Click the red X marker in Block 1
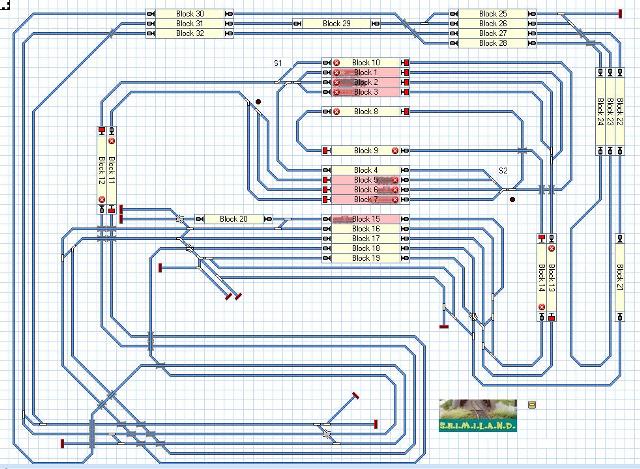This screenshot has height=469, width=640. [x=336, y=72]
